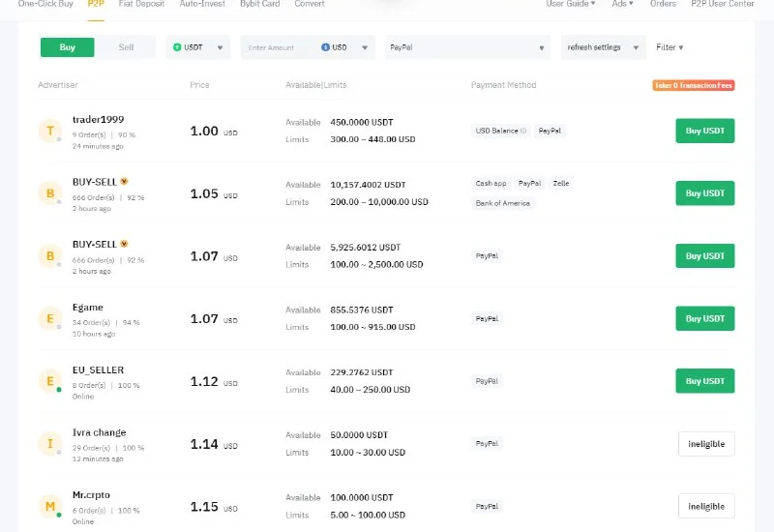This screenshot has height=532, width=774.
Task: Open the User Guide menu
Action: tap(570, 4)
